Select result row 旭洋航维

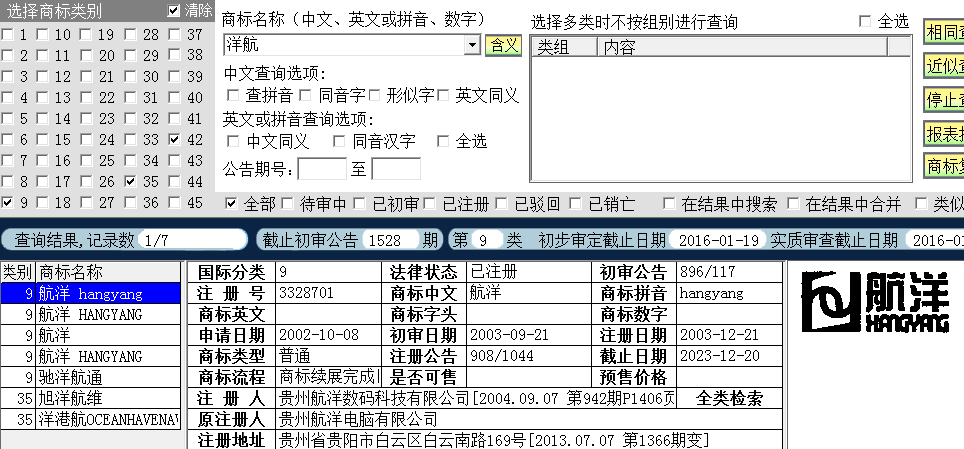pyautogui.click(x=91, y=398)
